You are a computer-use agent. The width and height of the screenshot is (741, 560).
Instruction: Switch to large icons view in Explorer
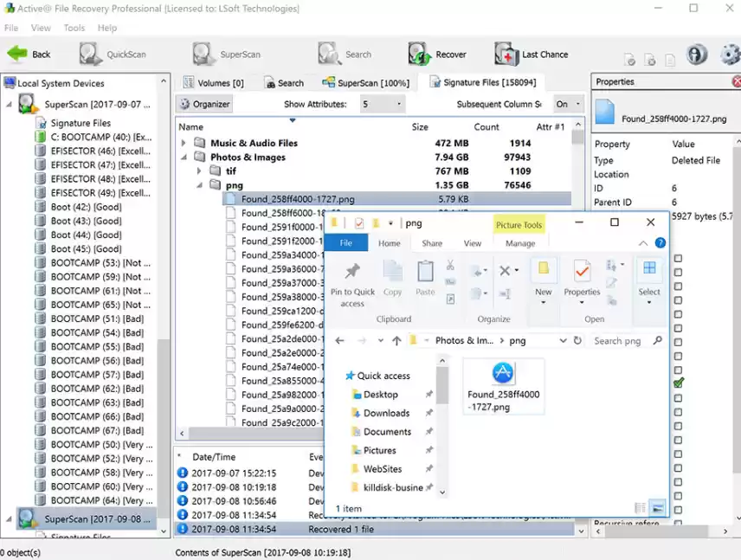658,508
